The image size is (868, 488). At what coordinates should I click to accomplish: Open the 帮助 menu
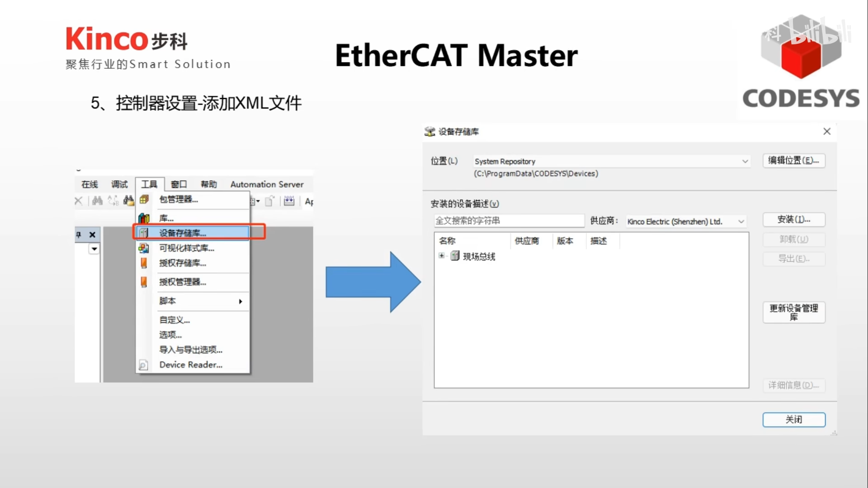click(x=209, y=184)
